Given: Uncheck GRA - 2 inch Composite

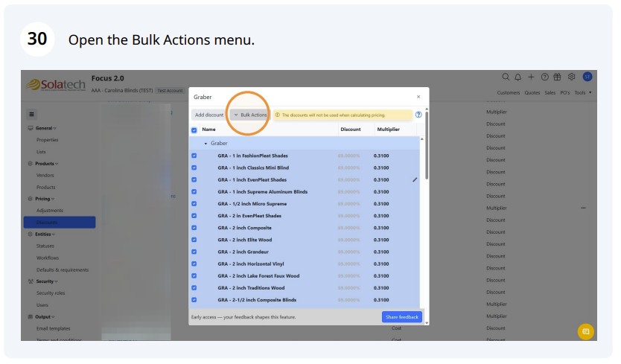Looking at the screenshot, I should (194, 228).
